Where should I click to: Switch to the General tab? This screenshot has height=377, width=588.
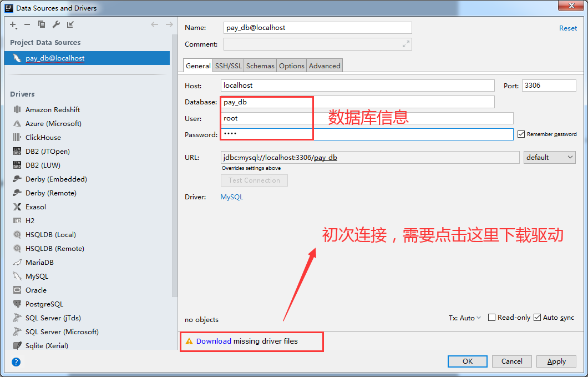[x=198, y=66]
